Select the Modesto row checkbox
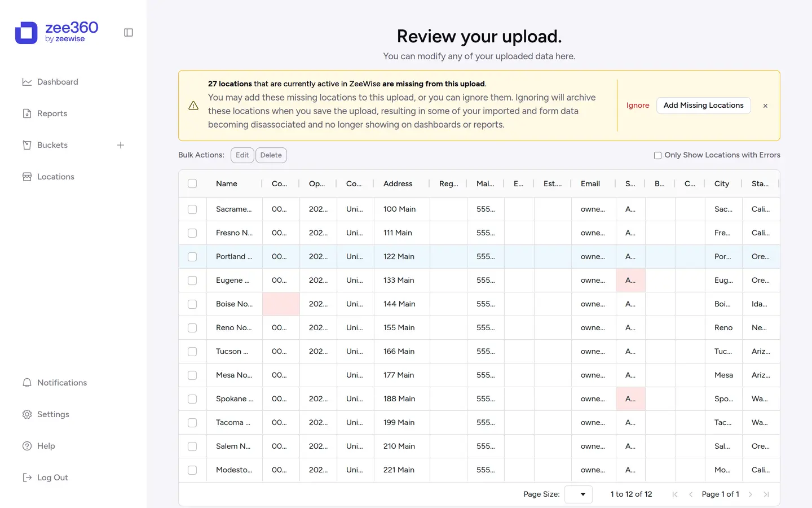812x508 pixels. click(x=192, y=470)
